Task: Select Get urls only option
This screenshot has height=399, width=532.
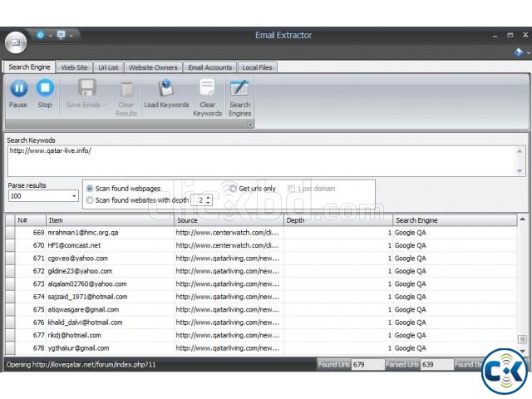Action: (x=233, y=189)
